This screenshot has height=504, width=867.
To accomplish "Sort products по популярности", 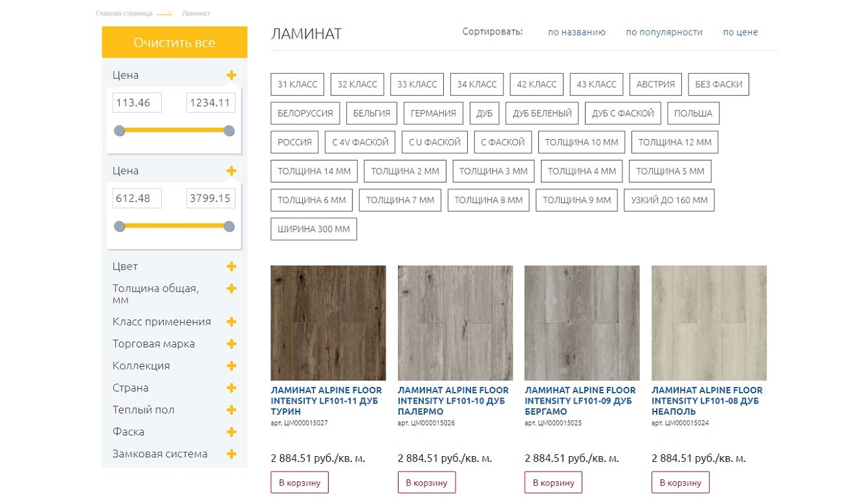I will 664,32.
